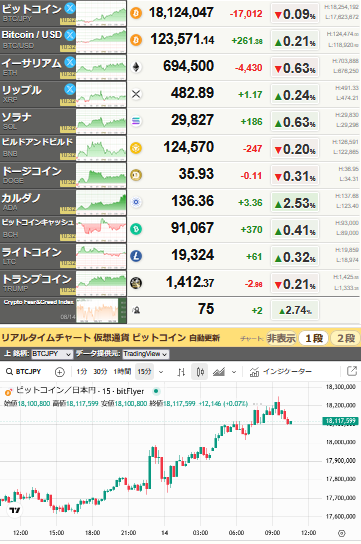Image resolution: width=361 pixels, height=544 pixels.
Task: Click the X badge on ビットコイン row
Action: click(70, 8)
